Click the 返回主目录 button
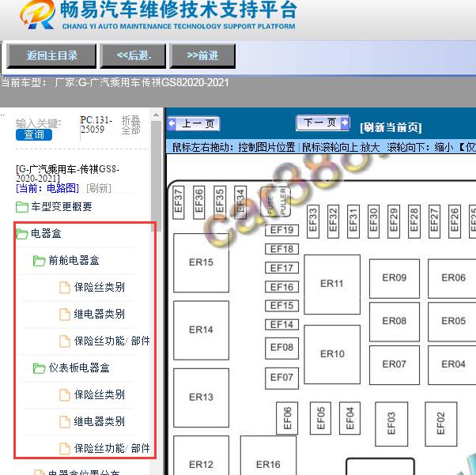Screen dimensions: 476x475 [x=51, y=55]
